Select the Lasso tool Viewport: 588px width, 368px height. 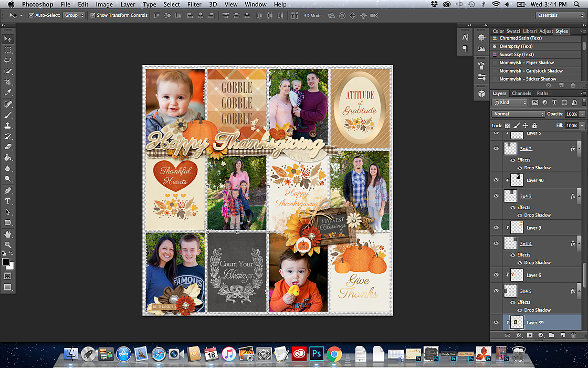click(x=7, y=60)
